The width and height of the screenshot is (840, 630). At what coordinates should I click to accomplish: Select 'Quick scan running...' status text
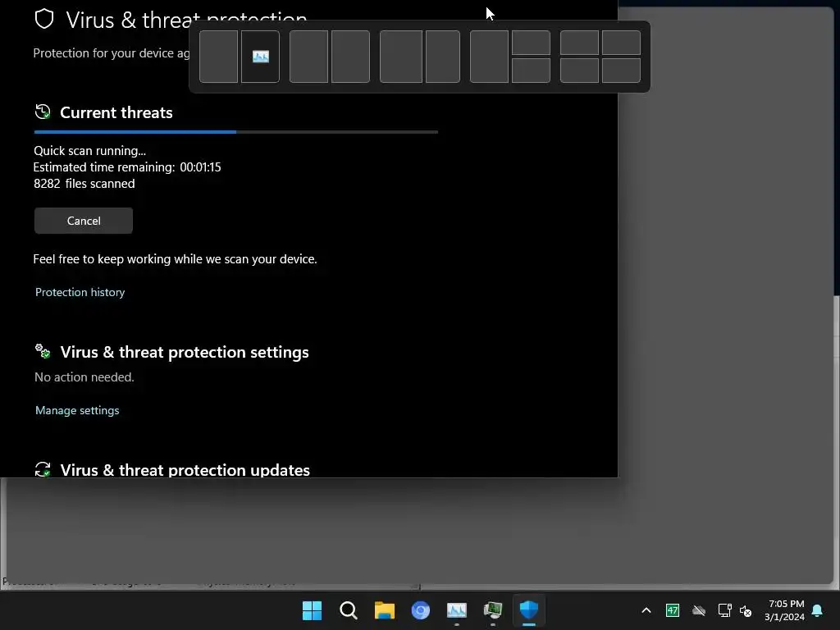pos(89,151)
